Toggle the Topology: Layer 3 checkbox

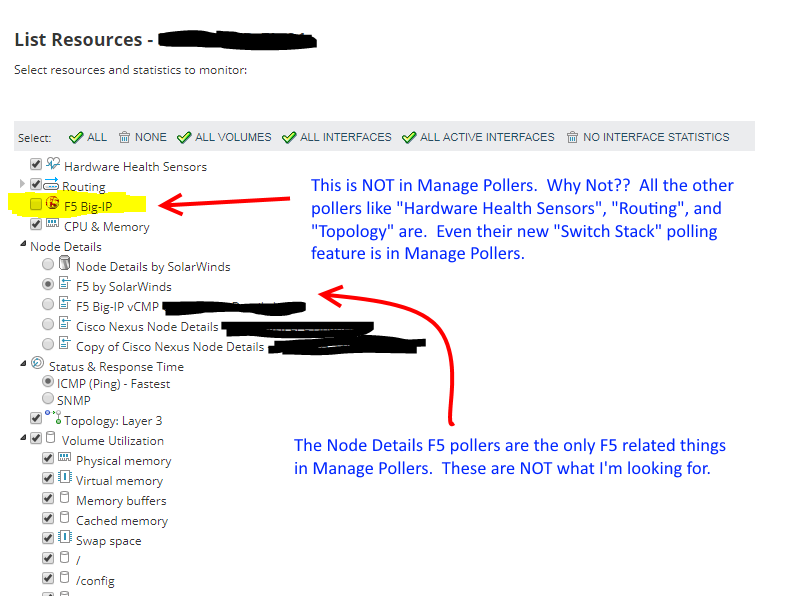[x=36, y=418]
